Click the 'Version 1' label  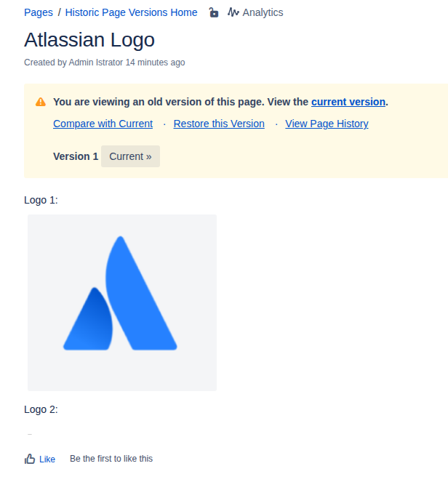(x=76, y=156)
